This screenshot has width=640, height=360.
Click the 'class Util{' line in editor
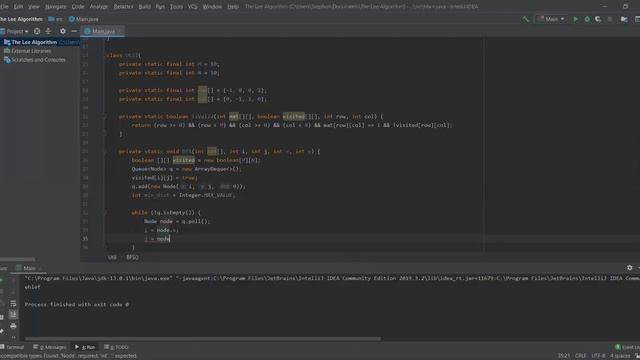pyautogui.click(x=123, y=55)
